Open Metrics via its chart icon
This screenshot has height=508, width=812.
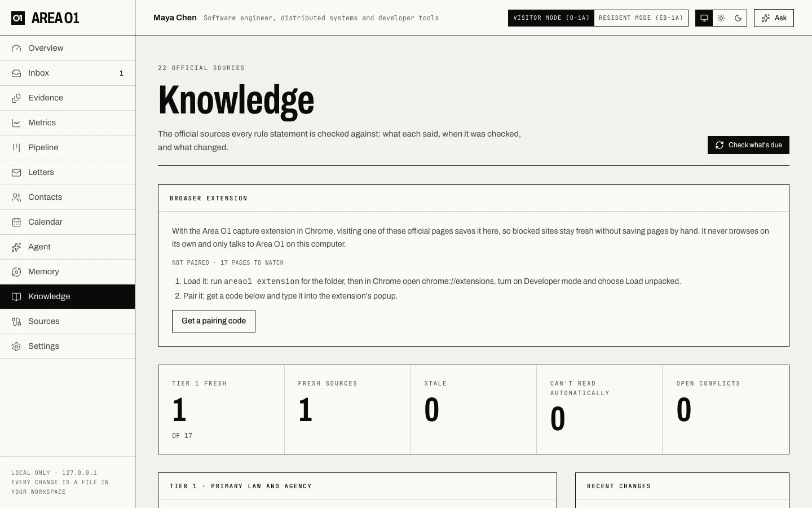(16, 123)
